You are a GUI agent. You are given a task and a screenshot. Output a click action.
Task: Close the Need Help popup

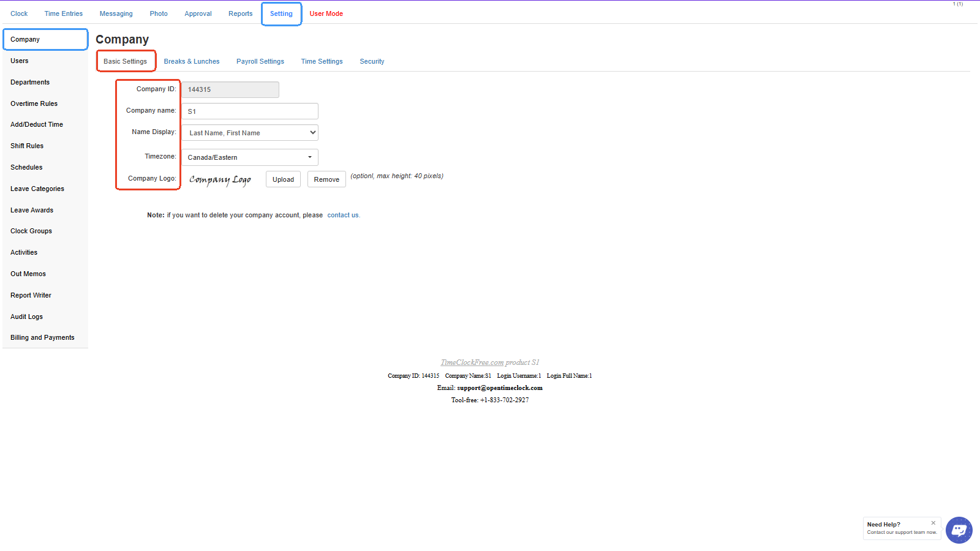[x=933, y=523]
